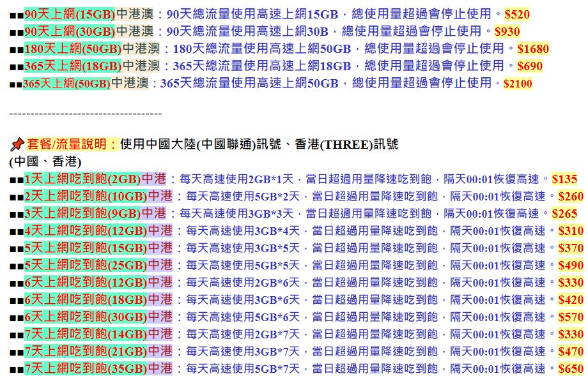Click the 365天上網(18GB) plan label
Viewport: 588px width, 376px height.
coord(73,66)
